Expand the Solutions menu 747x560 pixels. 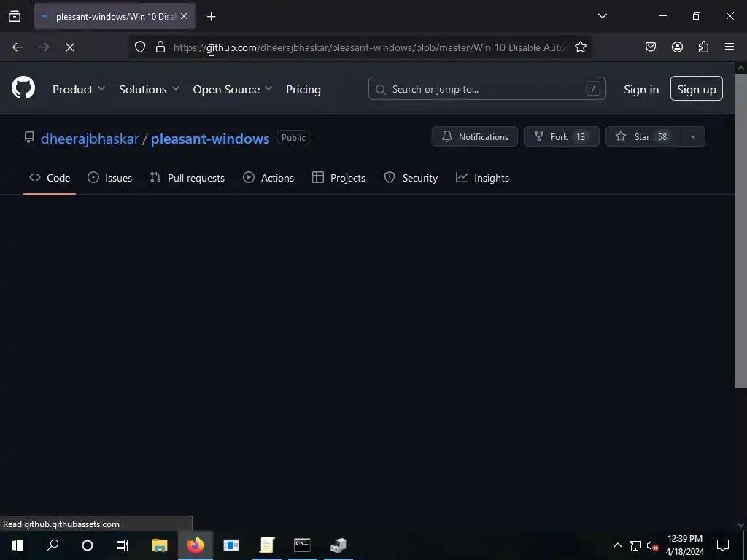pos(149,89)
